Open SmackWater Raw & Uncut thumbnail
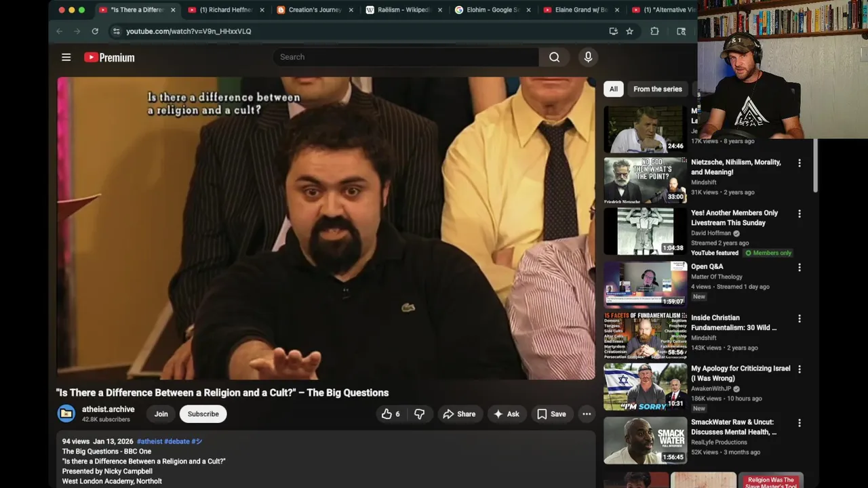868x488 pixels. (645, 440)
